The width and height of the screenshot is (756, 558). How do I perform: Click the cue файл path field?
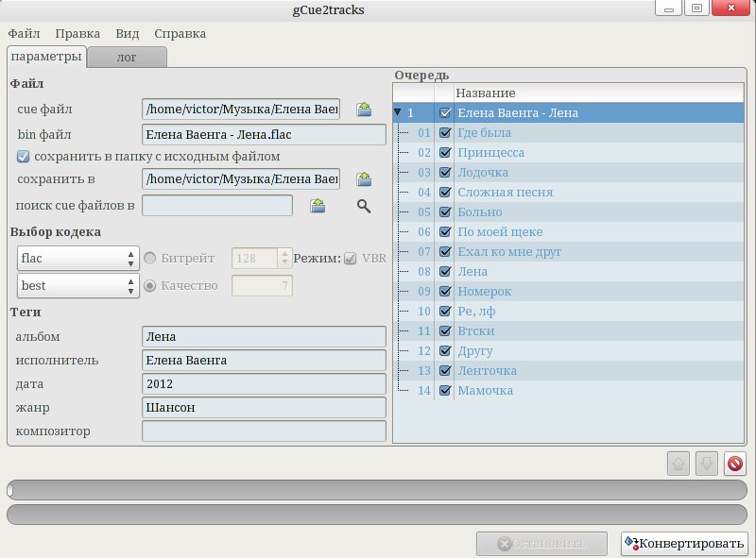click(241, 110)
